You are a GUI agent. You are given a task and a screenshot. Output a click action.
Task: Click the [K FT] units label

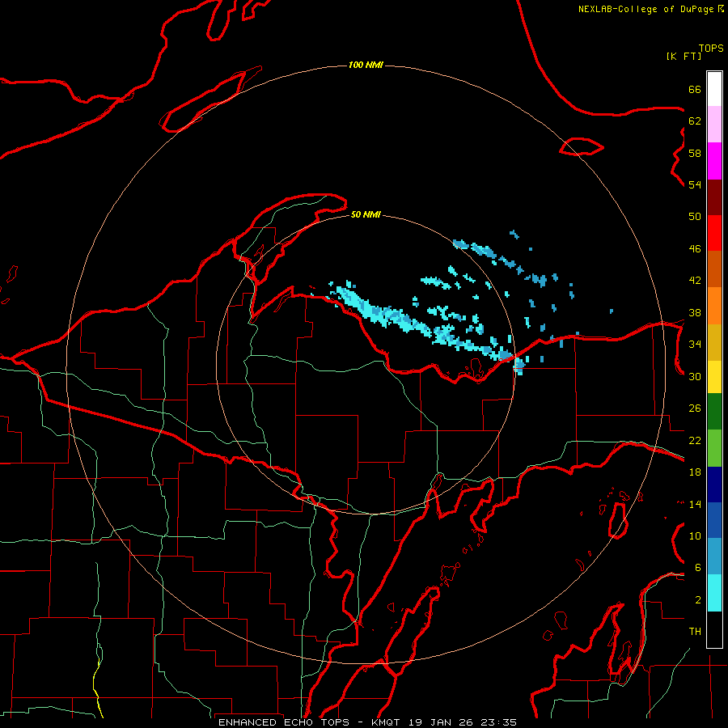684,56
